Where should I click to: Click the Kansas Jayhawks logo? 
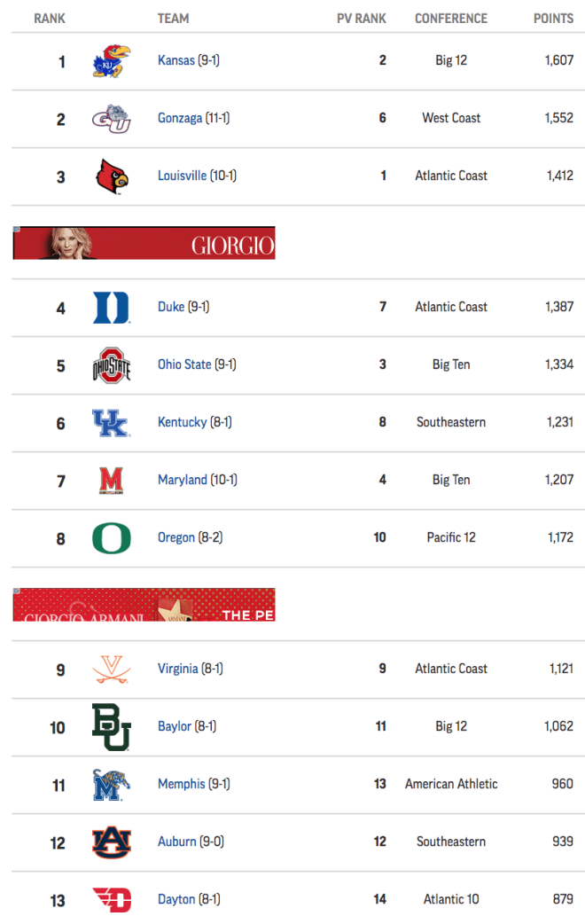(x=112, y=61)
